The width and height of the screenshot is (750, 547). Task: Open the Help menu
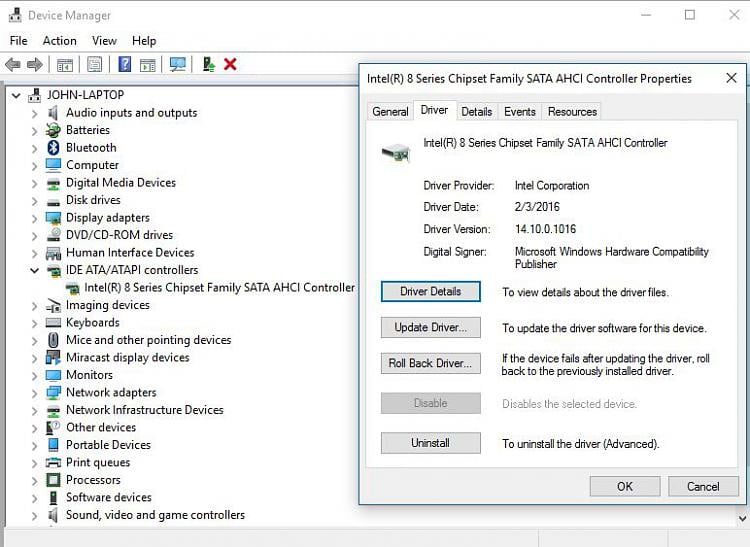[x=144, y=41]
